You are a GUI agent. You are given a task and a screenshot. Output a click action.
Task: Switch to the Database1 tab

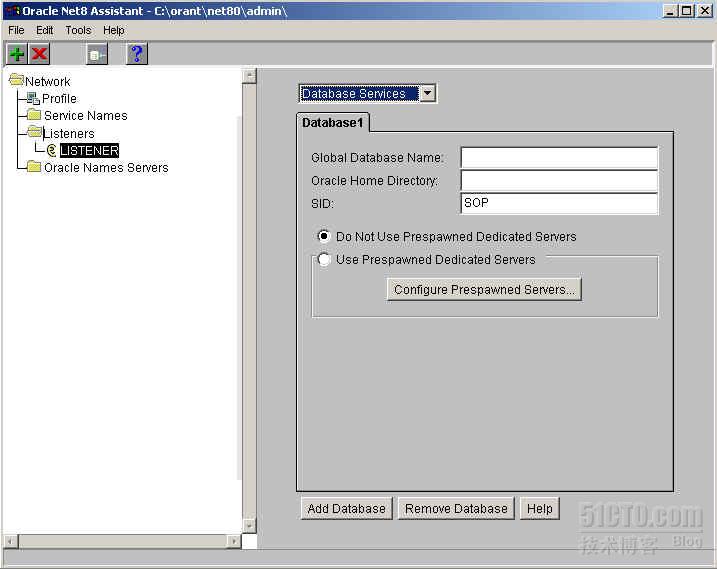[332, 123]
